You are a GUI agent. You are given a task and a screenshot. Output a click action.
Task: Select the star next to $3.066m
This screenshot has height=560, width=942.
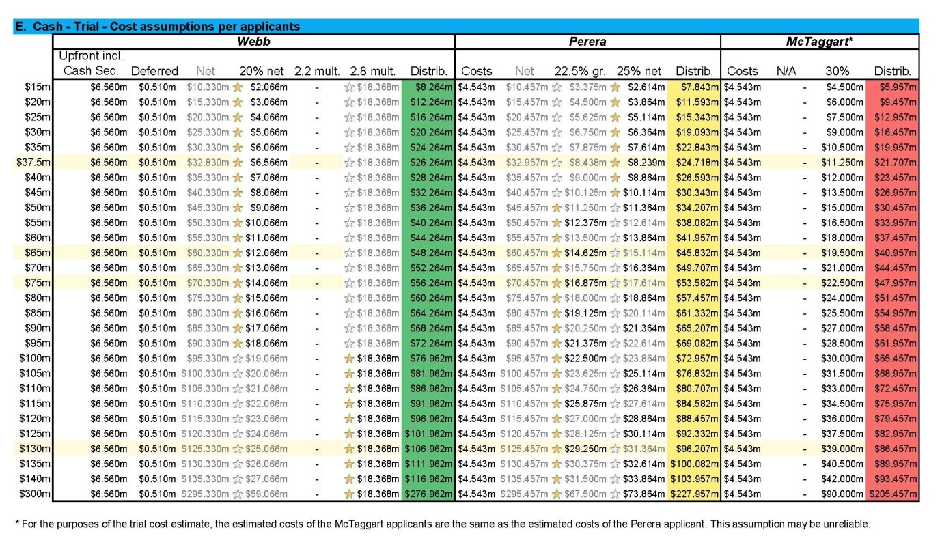(238, 102)
